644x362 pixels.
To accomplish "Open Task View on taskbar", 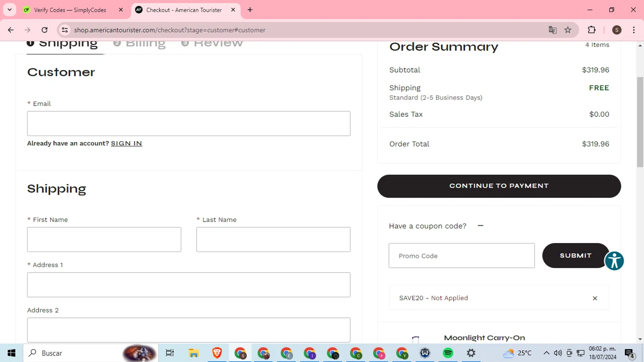I will [x=170, y=353].
